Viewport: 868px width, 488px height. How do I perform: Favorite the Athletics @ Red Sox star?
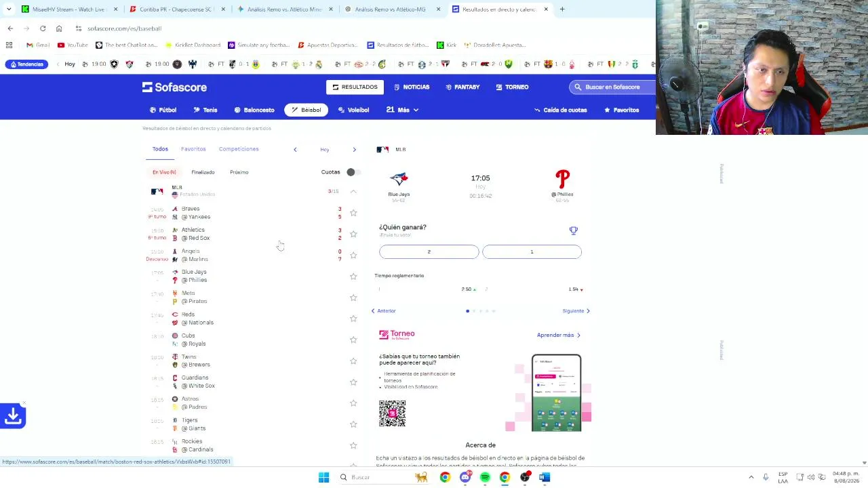point(353,234)
